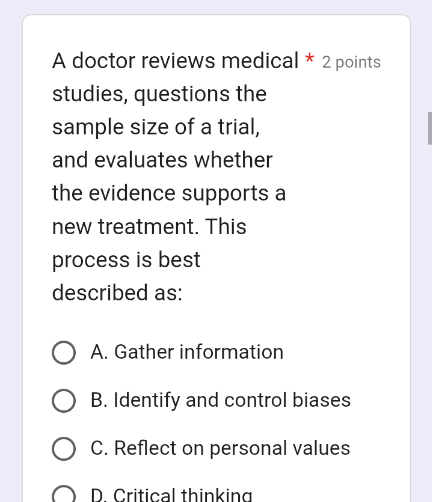Click the 'A doctor reviews medical' question line
432x502 pixels.
pos(175,61)
